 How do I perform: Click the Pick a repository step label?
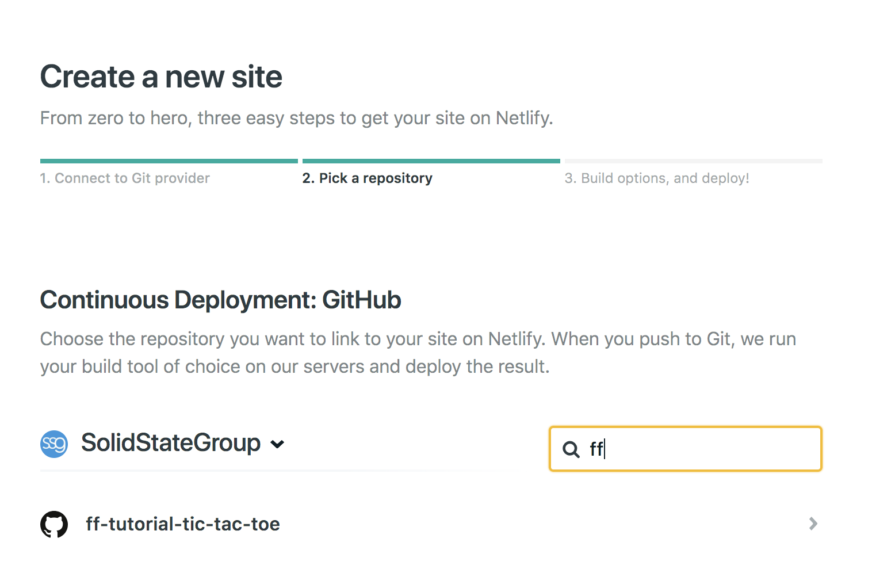pyautogui.click(x=368, y=178)
